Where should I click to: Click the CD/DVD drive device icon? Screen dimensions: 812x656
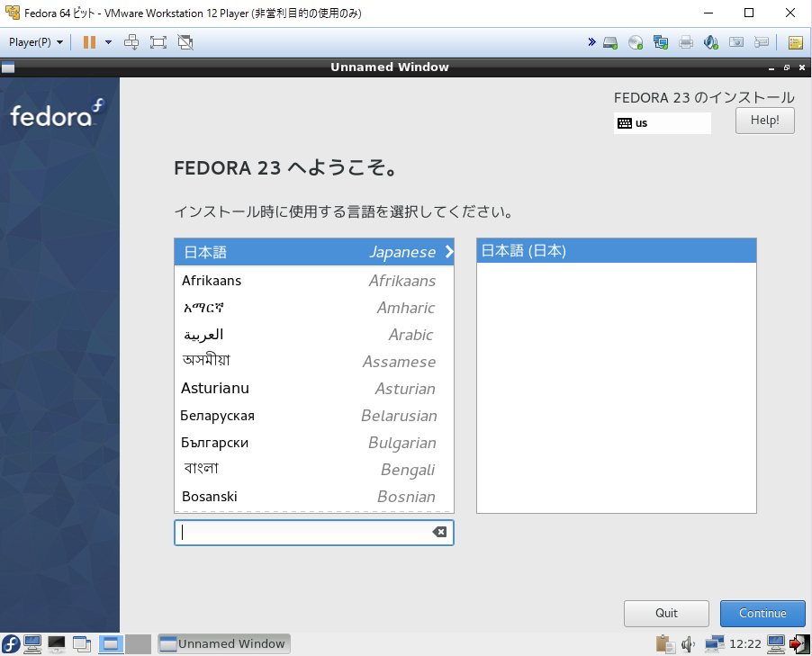pyautogui.click(x=636, y=42)
